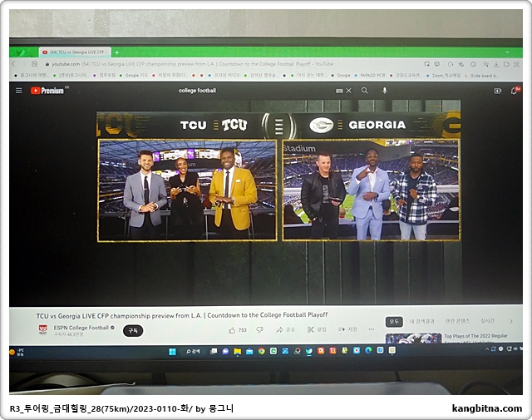Screen dimensions: 532x420
Task: Select the 관련 콘텐츠 filter chip
Action: [457, 321]
